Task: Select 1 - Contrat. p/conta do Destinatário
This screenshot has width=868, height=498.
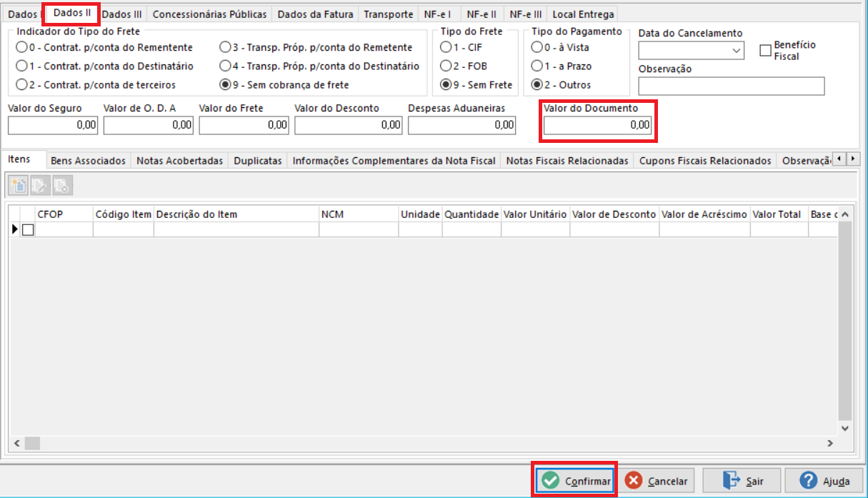Action: tap(104, 66)
